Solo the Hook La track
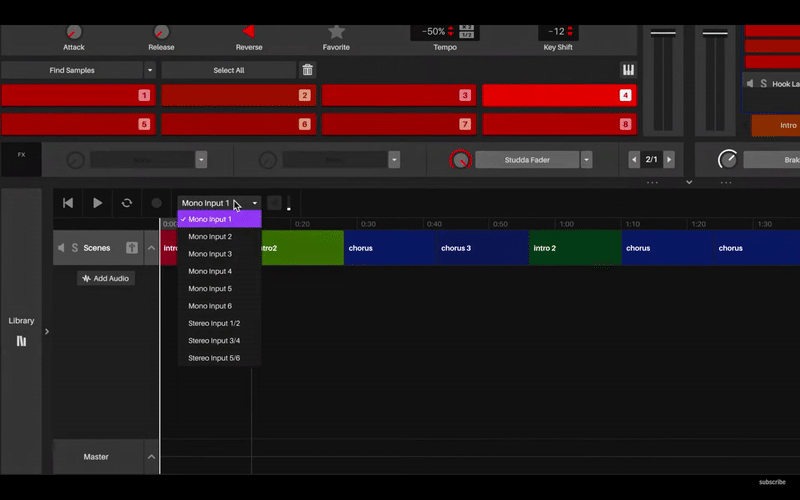Image resolution: width=800 pixels, height=500 pixels. (x=764, y=84)
